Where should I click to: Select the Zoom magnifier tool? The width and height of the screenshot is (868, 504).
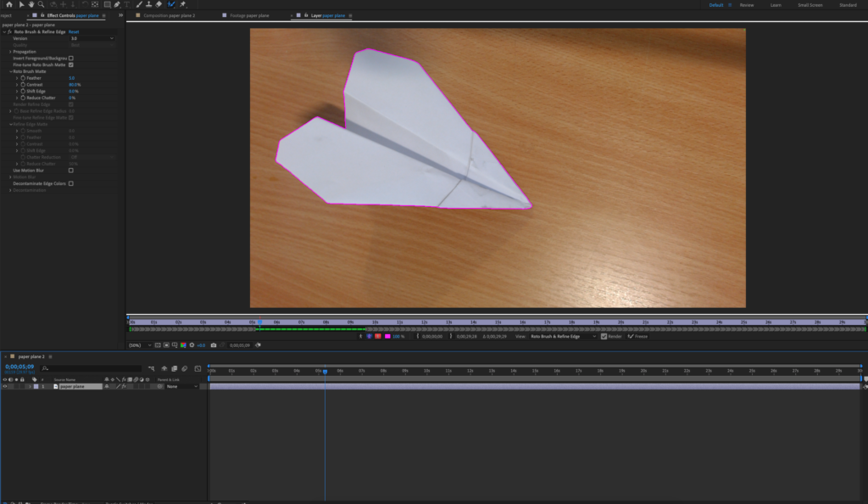(x=42, y=4)
